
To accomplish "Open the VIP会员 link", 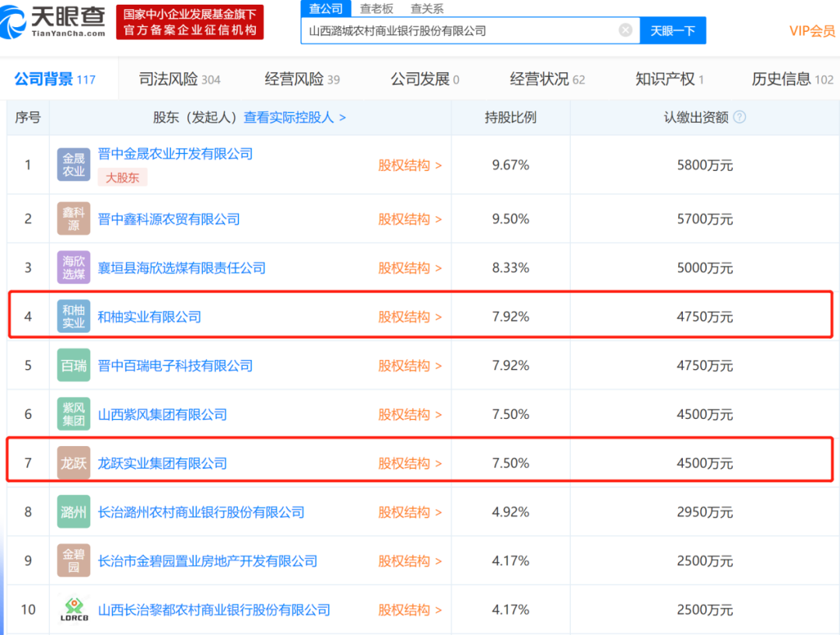I will (x=812, y=31).
